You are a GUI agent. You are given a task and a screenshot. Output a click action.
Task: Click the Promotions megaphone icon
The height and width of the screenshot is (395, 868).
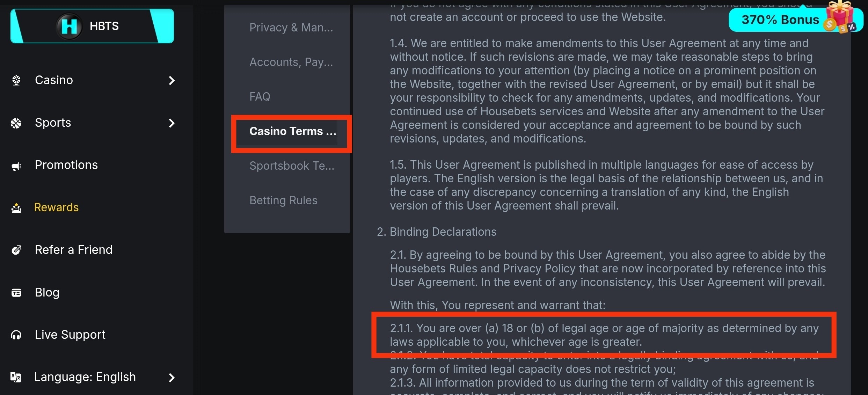click(16, 166)
